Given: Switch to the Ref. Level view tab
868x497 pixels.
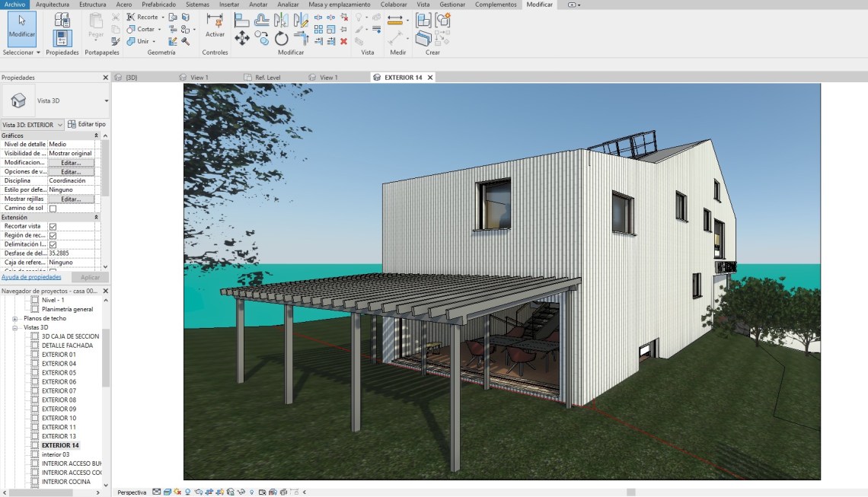Looking at the screenshot, I should pyautogui.click(x=267, y=78).
